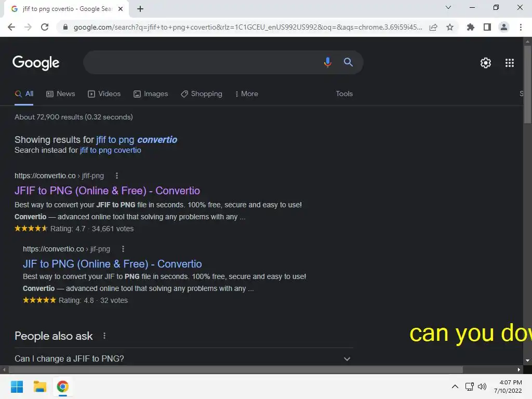
Task: Go back to the previous page
Action: coord(11,27)
